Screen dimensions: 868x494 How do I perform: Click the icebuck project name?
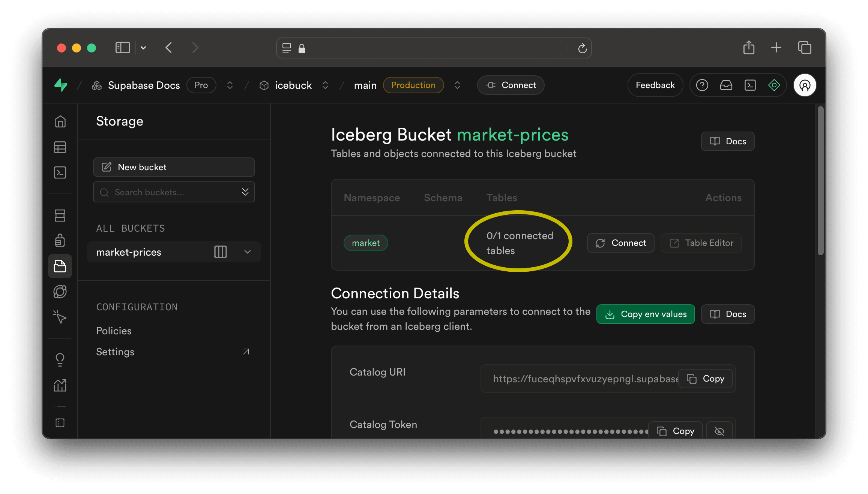(x=293, y=85)
